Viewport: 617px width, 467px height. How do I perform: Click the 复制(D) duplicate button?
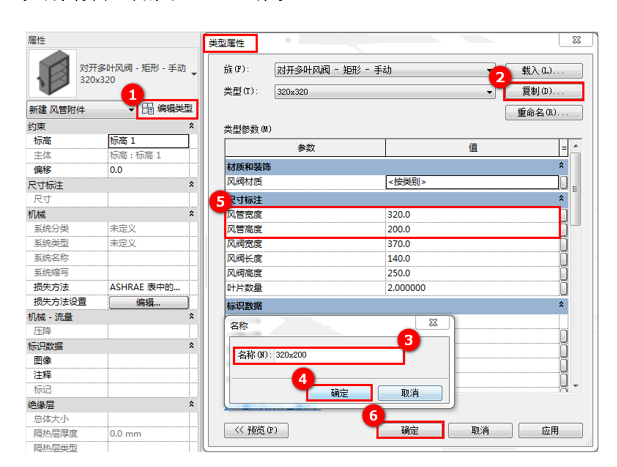pyautogui.click(x=543, y=92)
